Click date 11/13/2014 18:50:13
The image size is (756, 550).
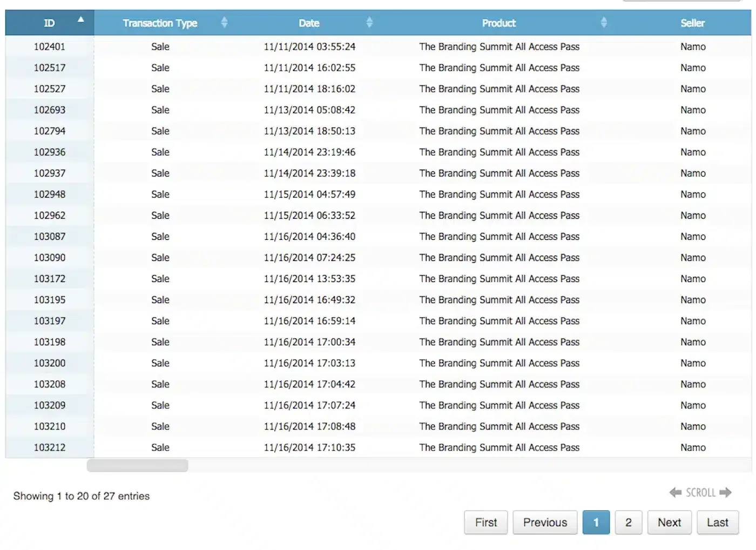pyautogui.click(x=309, y=131)
